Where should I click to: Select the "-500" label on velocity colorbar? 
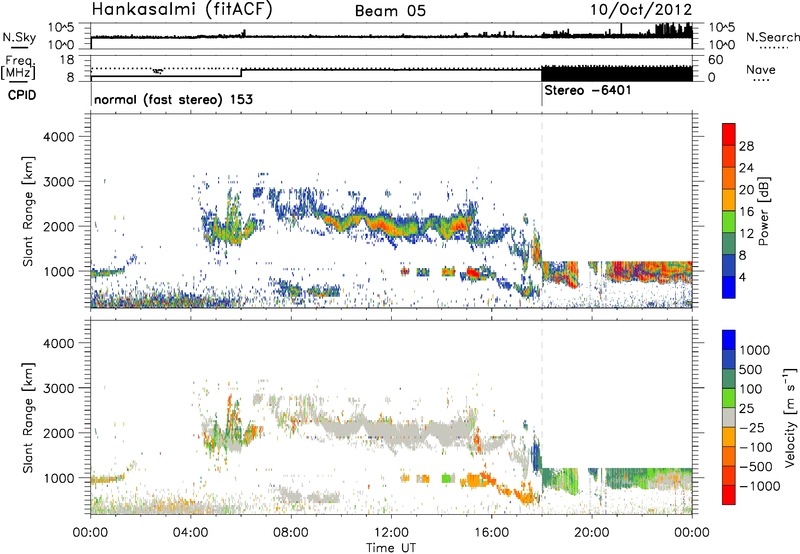pos(756,466)
